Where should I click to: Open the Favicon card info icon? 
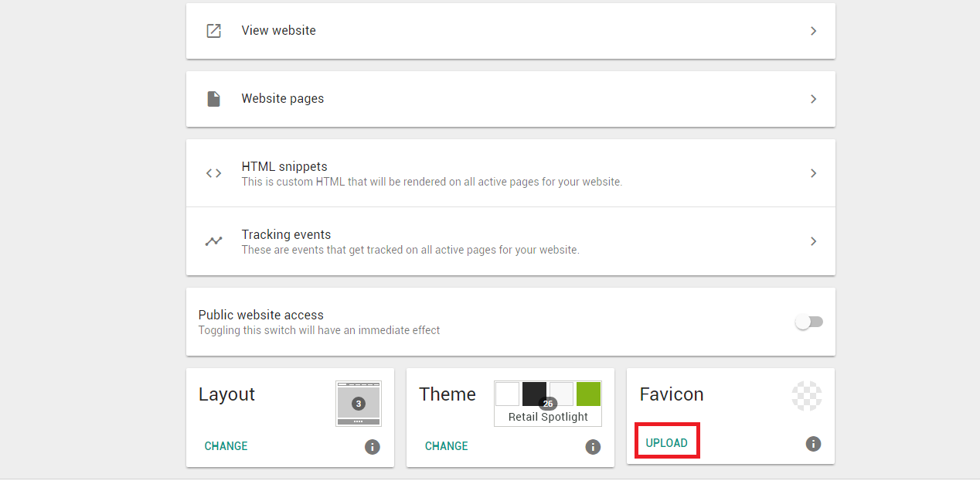click(x=813, y=444)
